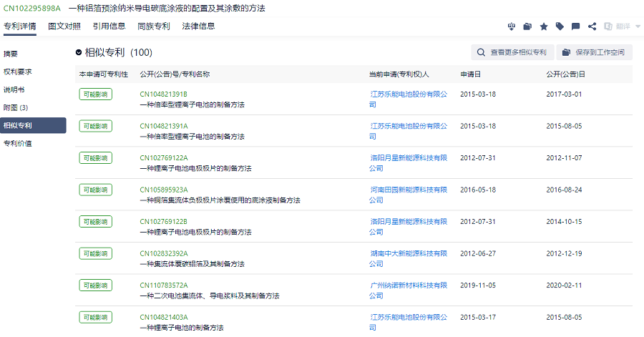
Task: Select 专利价值 in the left sidebar
Action: tap(17, 143)
